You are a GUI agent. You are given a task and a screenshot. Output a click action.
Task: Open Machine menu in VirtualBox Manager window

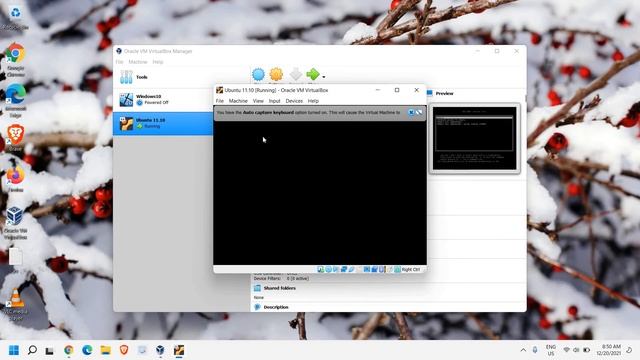click(x=138, y=62)
